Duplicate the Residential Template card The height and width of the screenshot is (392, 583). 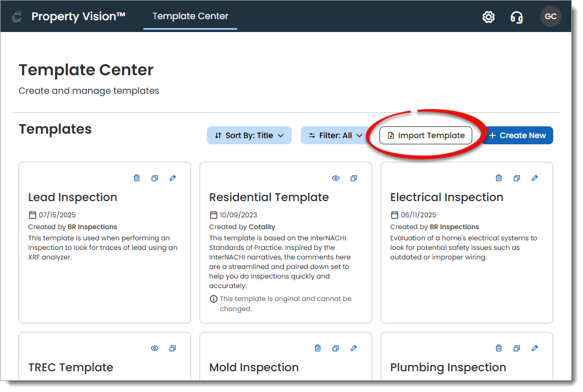[x=354, y=178]
